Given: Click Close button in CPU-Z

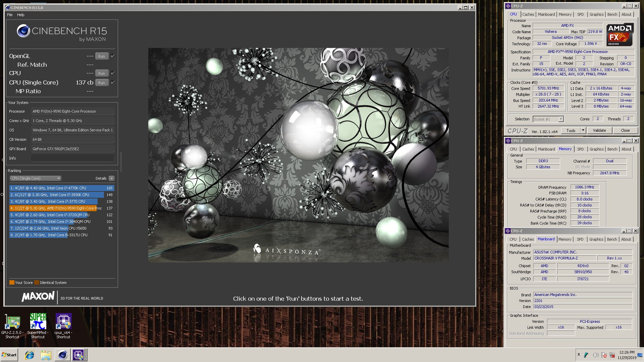Looking at the screenshot, I should tap(625, 131).
